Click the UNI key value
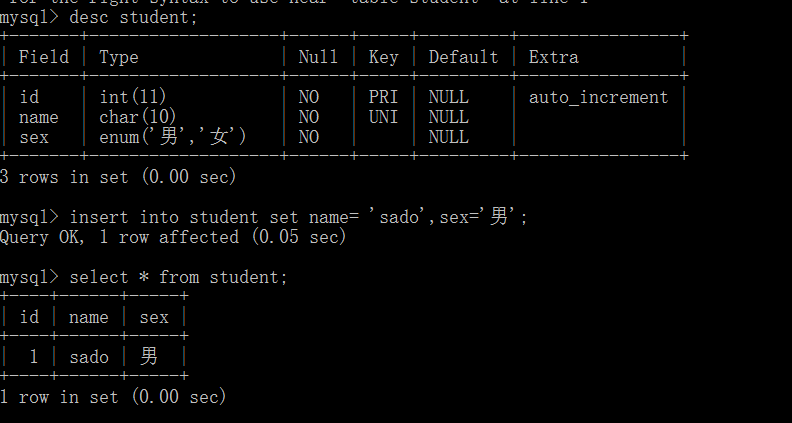Image resolution: width=792 pixels, height=423 pixels. 383,117
